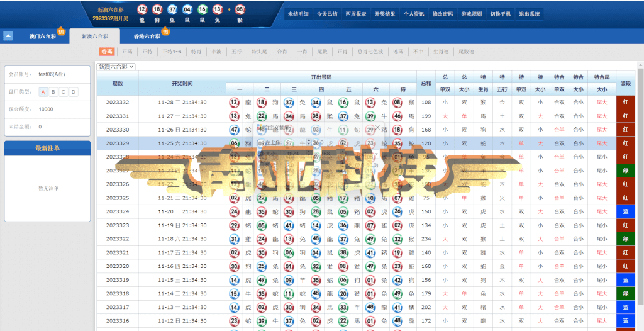Image resolution: width=644 pixels, height=331 pixels.
Task: Click red 波段 cell in row 2023332
Action: click(x=626, y=103)
